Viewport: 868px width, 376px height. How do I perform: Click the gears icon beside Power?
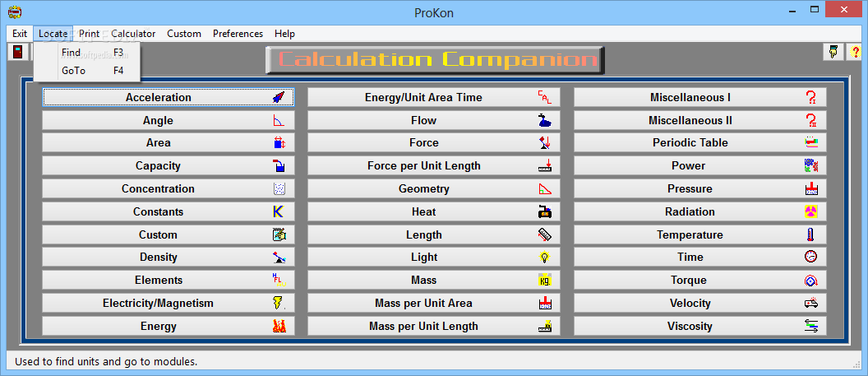(811, 165)
